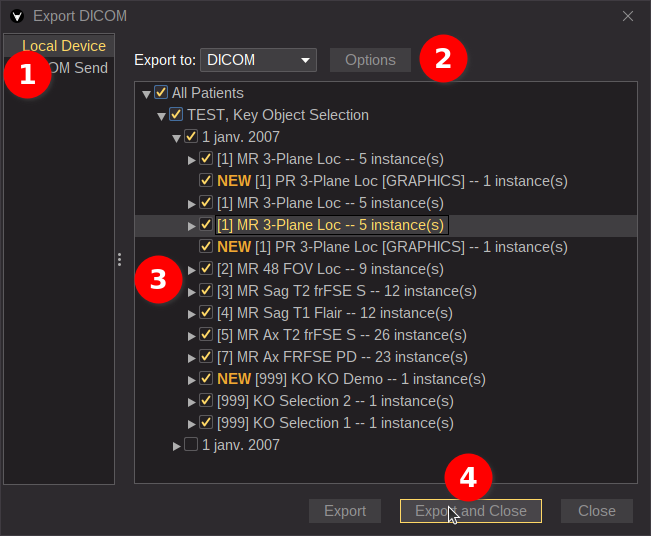Image resolution: width=651 pixels, height=536 pixels.
Task: Select TEST, Key Object Selection patient row
Action: point(278,115)
